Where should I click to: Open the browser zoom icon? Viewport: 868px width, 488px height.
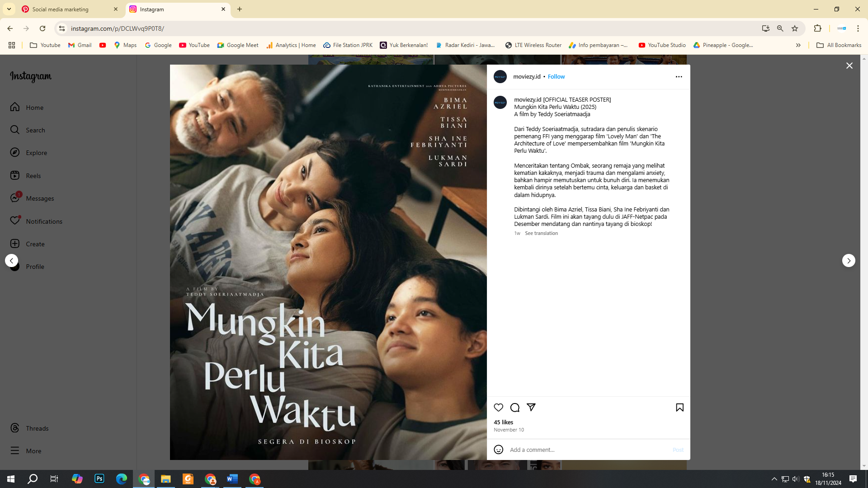click(x=780, y=28)
